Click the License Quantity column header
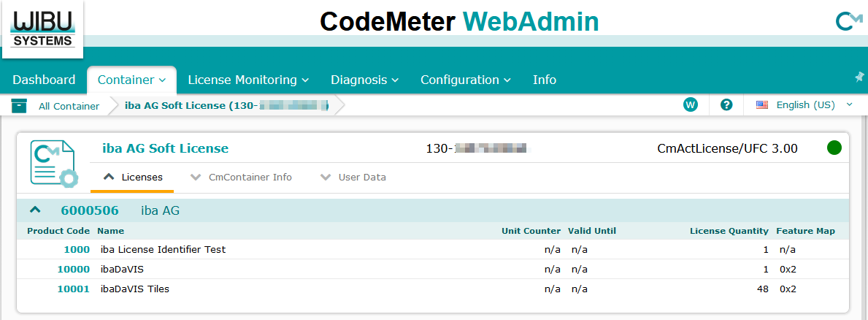 coord(729,231)
